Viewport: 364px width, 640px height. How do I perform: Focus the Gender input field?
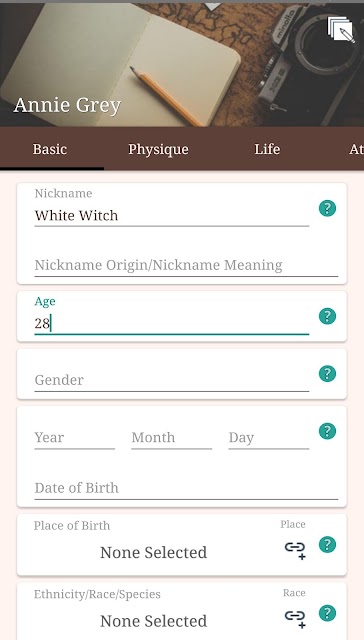point(171,380)
